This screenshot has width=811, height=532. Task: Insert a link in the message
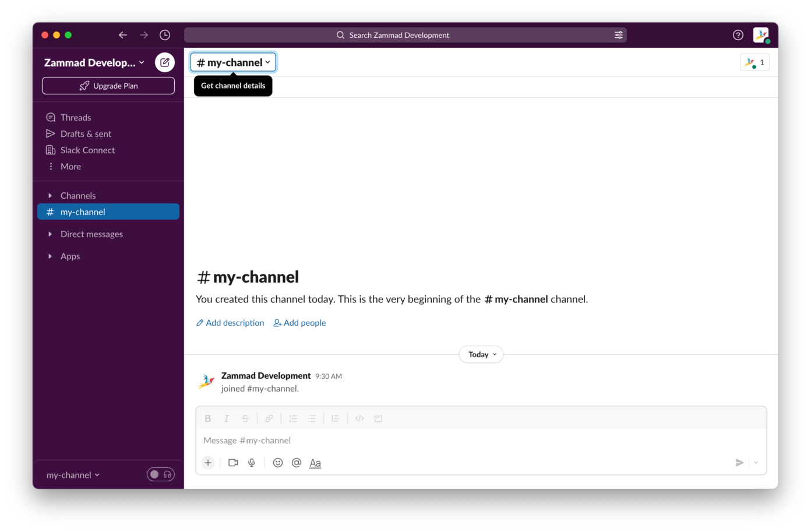point(269,418)
